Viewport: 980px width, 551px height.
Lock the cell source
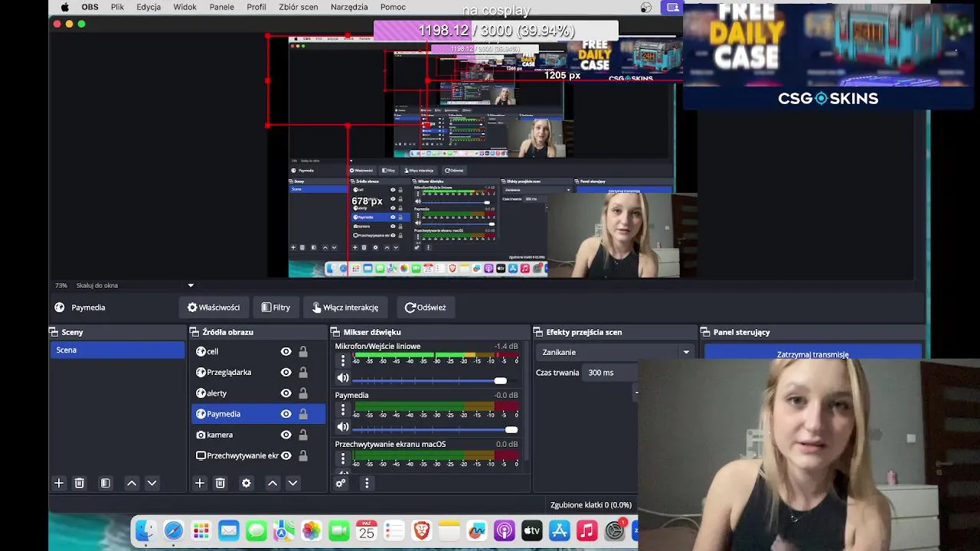303,351
